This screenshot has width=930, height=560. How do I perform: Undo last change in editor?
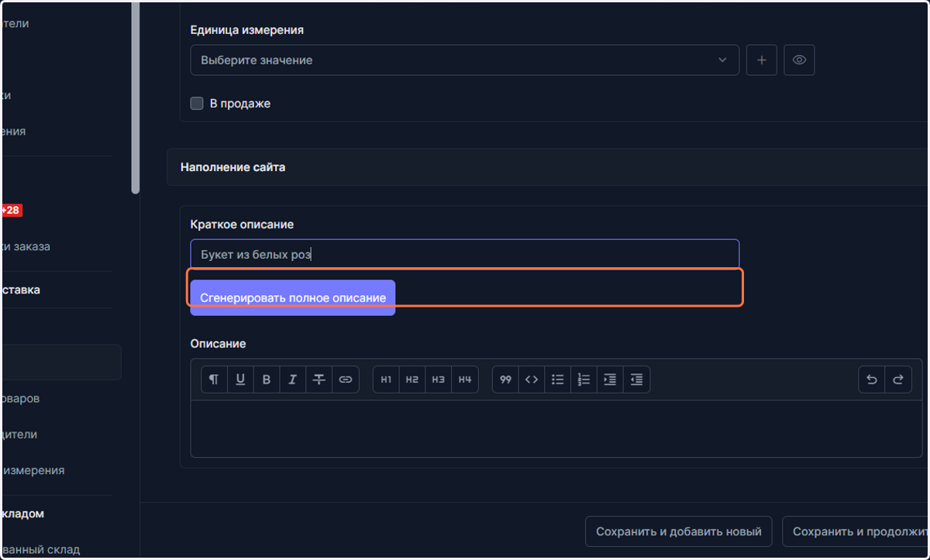pos(872,380)
